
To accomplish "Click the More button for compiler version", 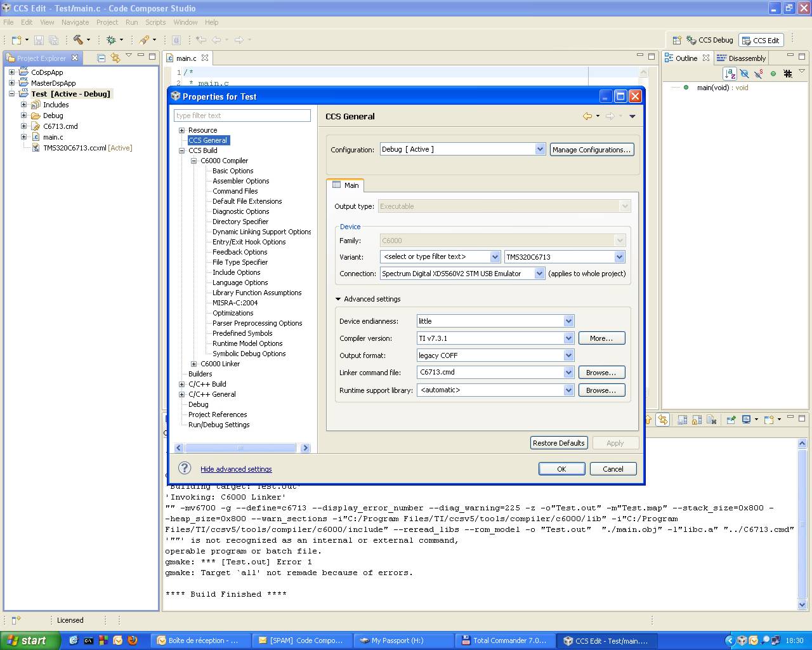I will click(601, 338).
